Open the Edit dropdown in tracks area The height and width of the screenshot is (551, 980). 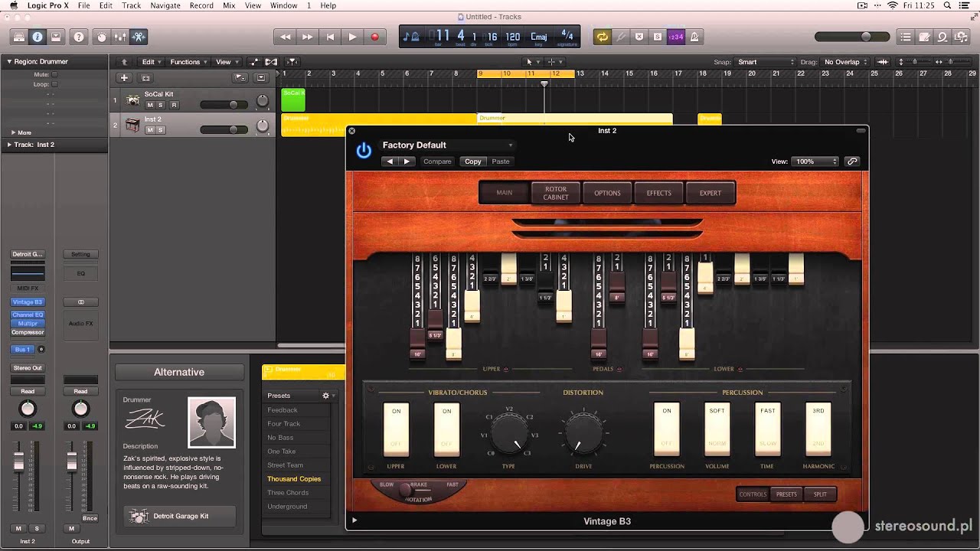click(152, 62)
